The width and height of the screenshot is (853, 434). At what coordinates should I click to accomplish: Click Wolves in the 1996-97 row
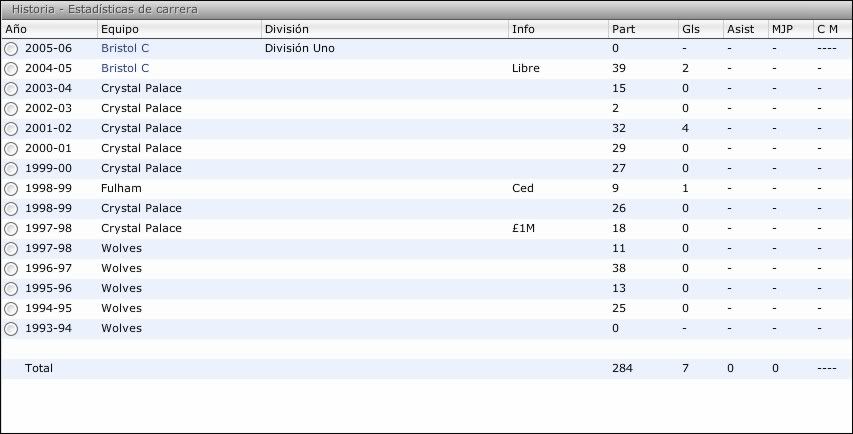pos(121,268)
